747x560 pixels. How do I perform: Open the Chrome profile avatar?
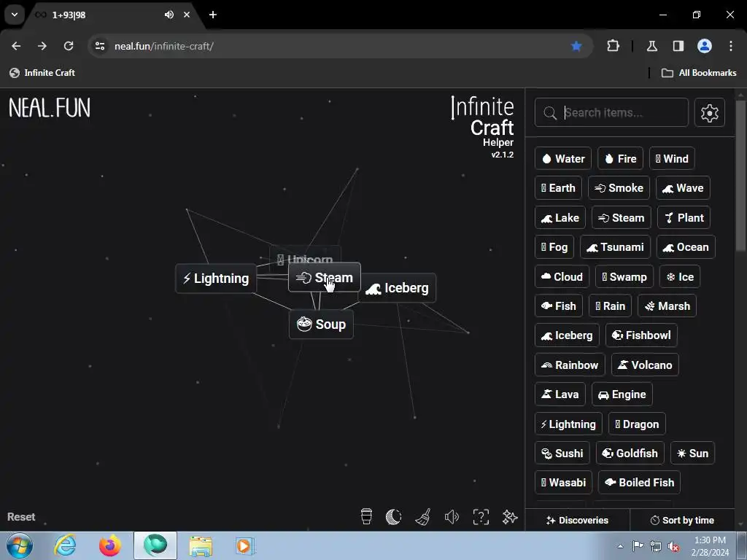click(705, 46)
